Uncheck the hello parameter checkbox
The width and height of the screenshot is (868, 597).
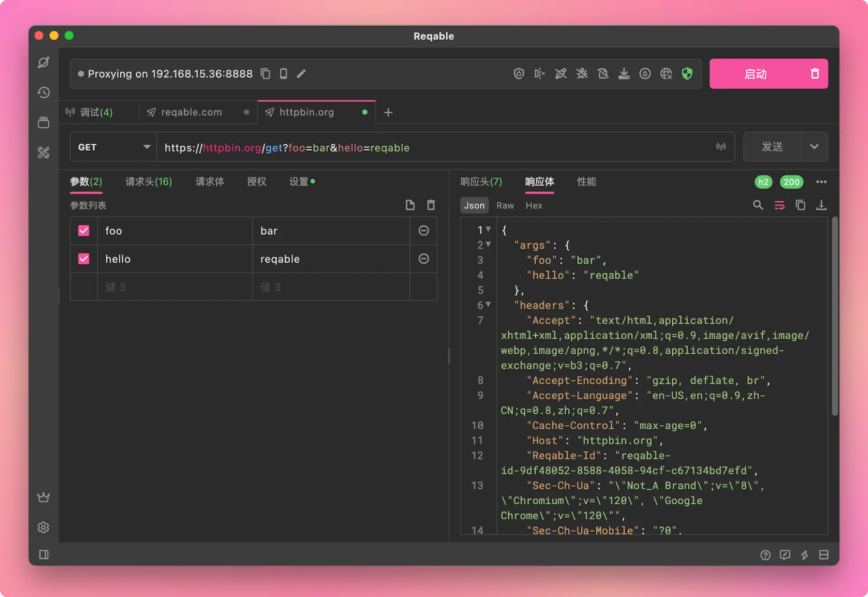click(84, 259)
